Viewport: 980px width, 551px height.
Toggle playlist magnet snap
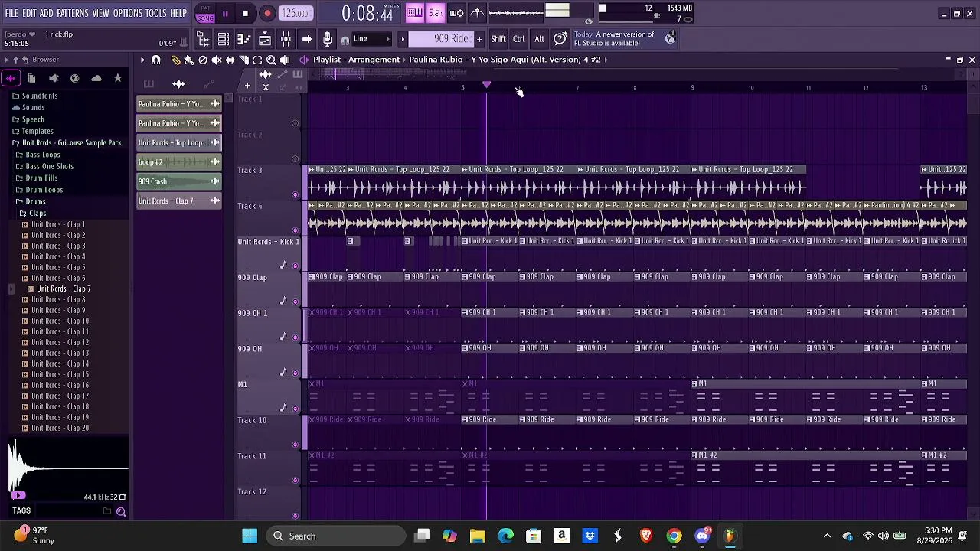point(156,60)
